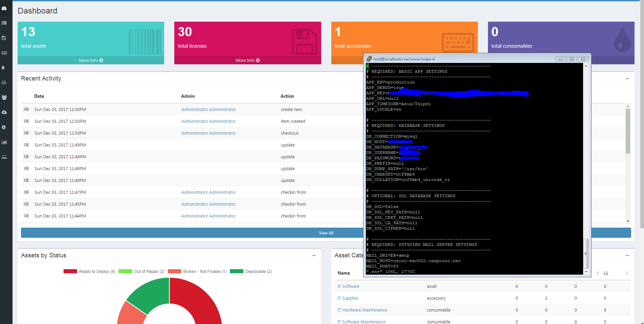Open People with the users icon
The image size is (644, 324).
coord(5,97)
